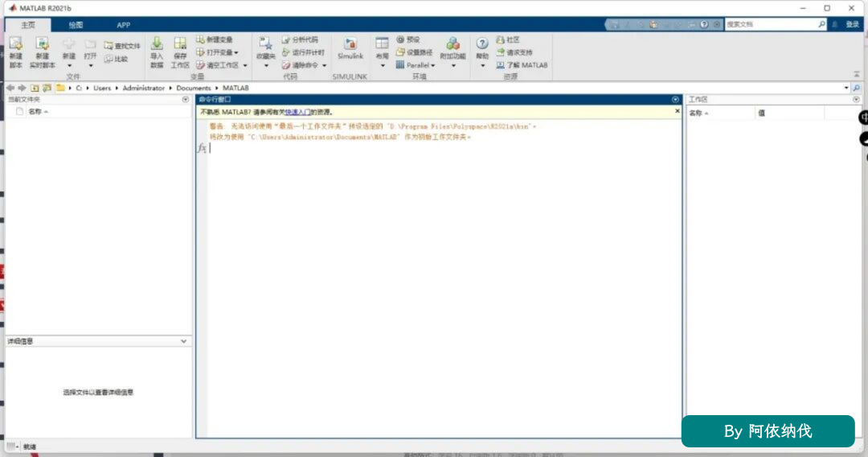Click 请求支持 (Request Support) icon

click(x=500, y=52)
